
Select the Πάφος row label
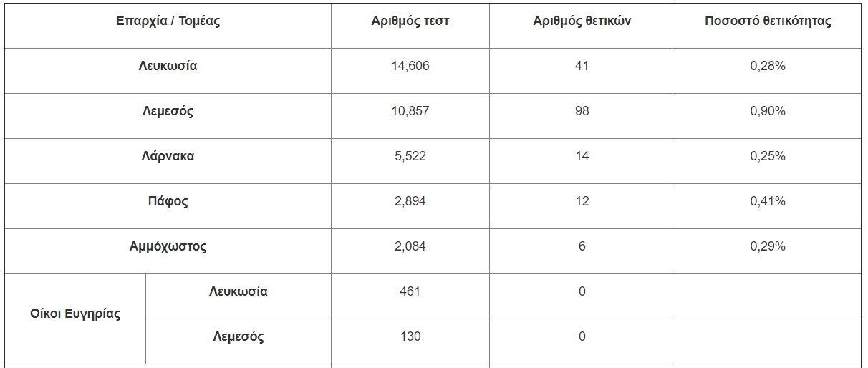(168, 202)
